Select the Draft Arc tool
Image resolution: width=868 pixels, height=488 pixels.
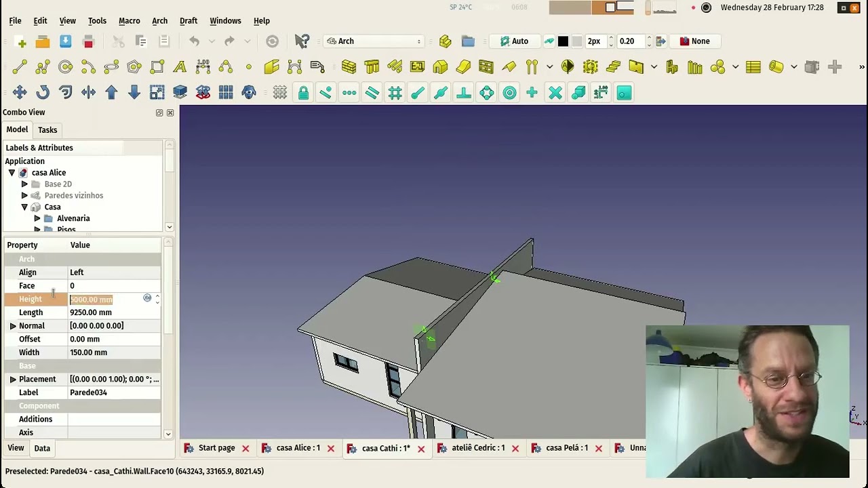point(88,66)
